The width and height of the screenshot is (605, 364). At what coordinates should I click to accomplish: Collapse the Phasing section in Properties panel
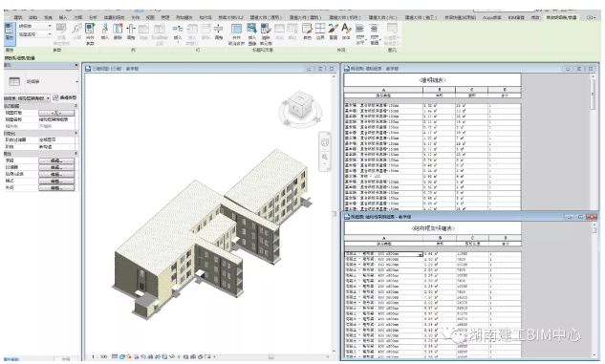(76, 133)
